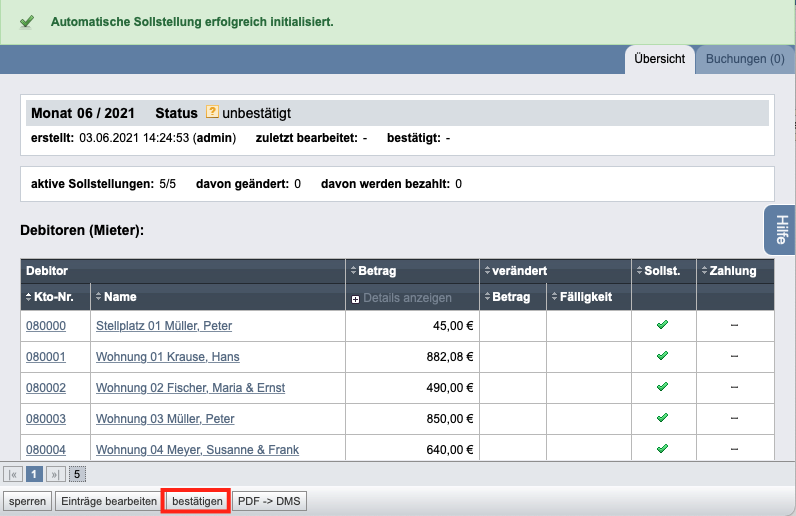
Task: Switch to the Übersicht tab
Action: [659, 59]
